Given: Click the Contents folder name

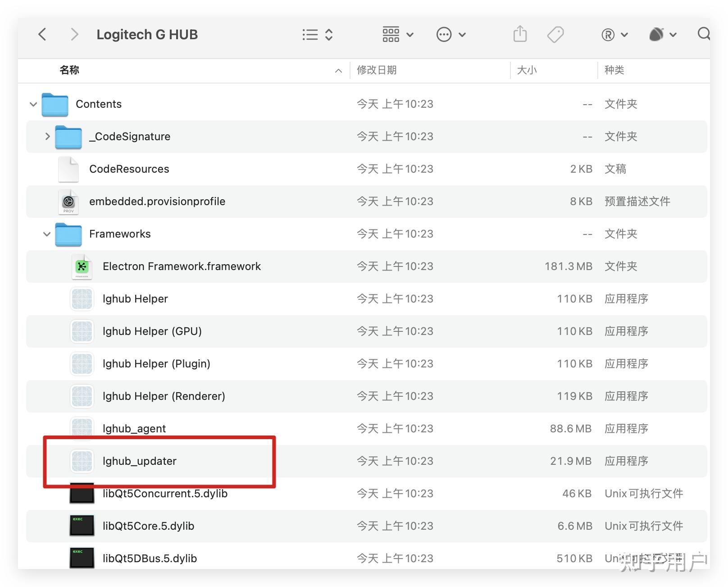Looking at the screenshot, I should coord(99,104).
